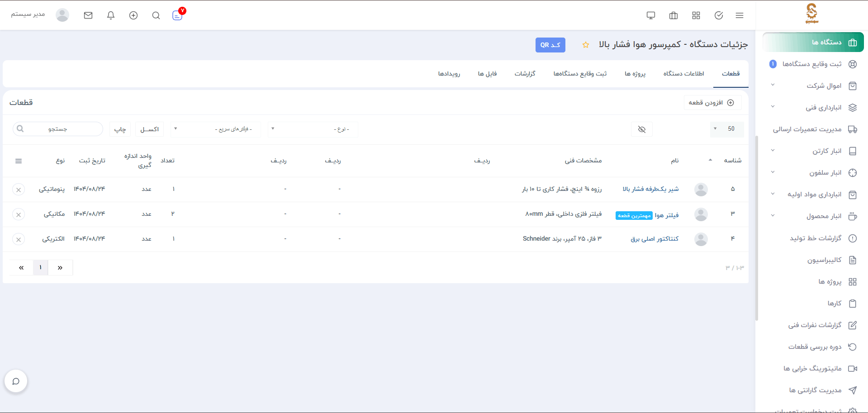Viewport: 868px width, 413px height.
Task: Click the sidebar vertical scrollbar
Action: pos(757,228)
